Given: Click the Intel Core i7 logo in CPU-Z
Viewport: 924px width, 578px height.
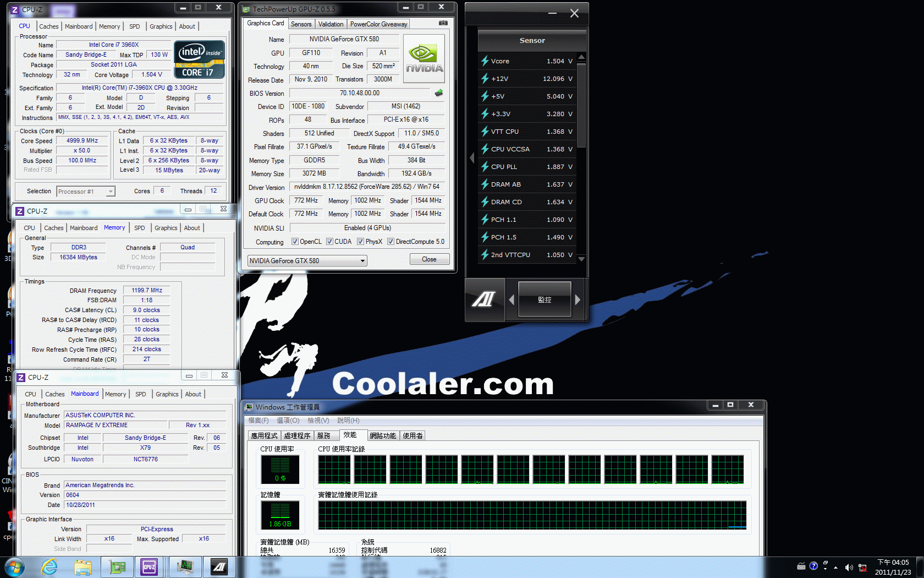Looking at the screenshot, I should click(x=199, y=59).
